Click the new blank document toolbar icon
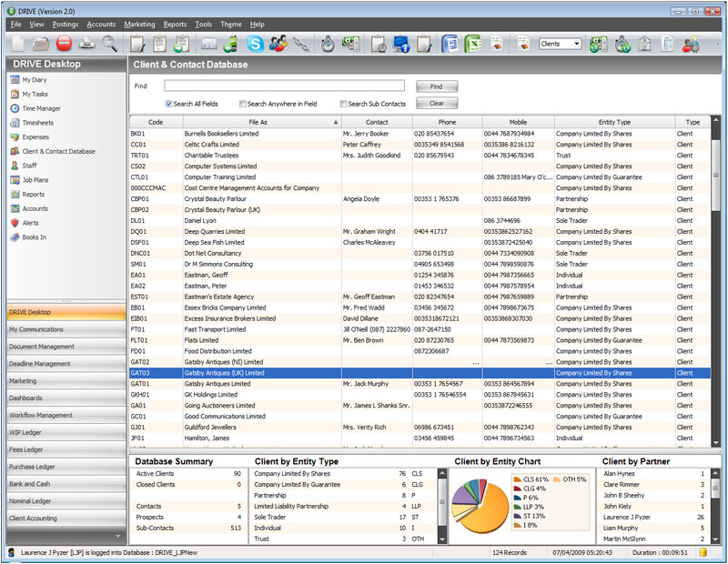 pyautogui.click(x=18, y=44)
